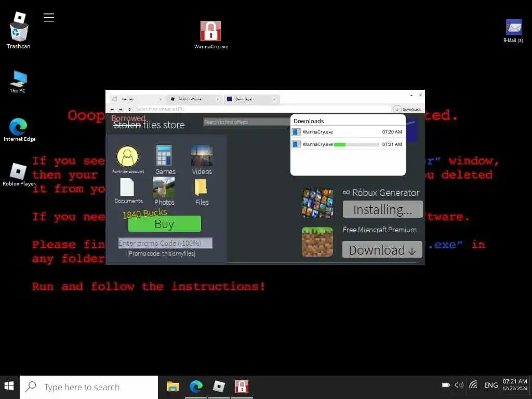Open the first WannaCry.exe download at 07:20 AM

(x=348, y=131)
